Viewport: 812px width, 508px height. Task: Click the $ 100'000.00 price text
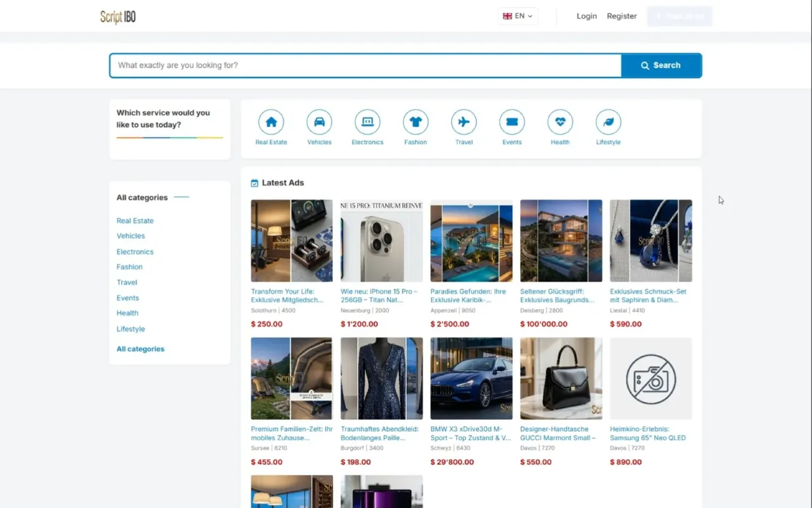pos(544,324)
